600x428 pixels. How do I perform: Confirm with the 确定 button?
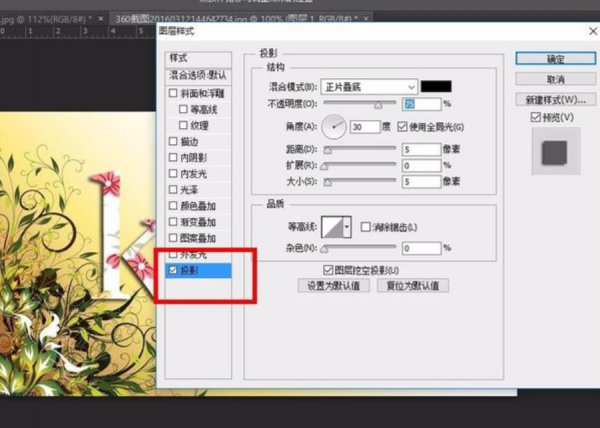click(556, 59)
